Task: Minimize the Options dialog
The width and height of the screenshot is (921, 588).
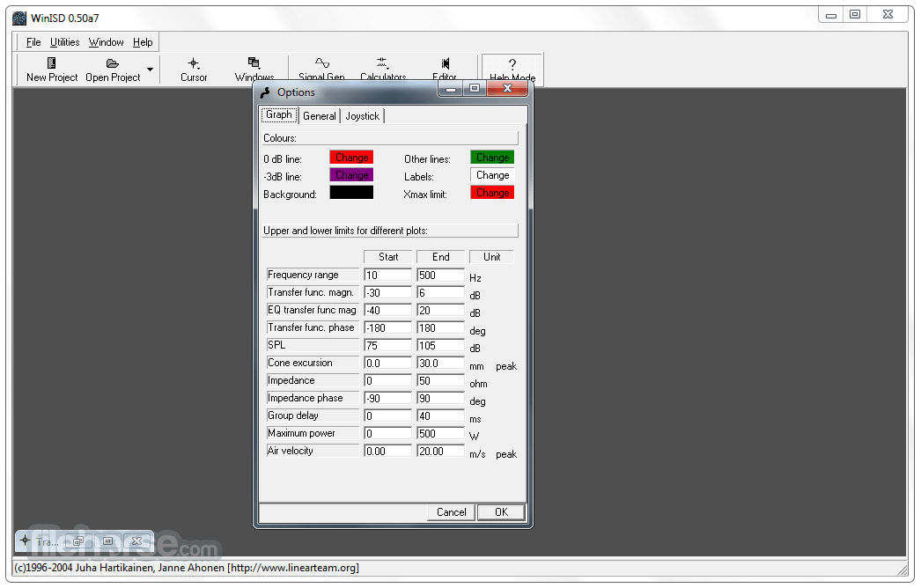Action: pyautogui.click(x=451, y=89)
